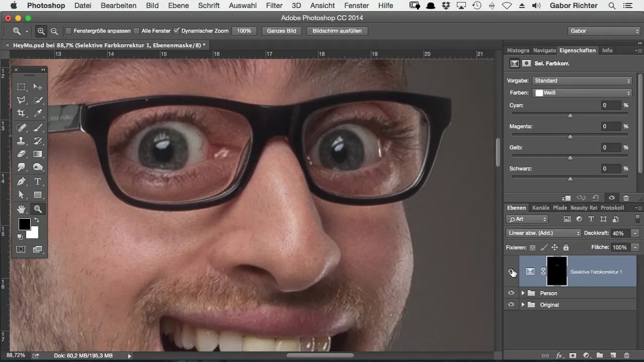The image size is (644, 362).
Task: Reset adjustment to defaults
Action: (596, 198)
